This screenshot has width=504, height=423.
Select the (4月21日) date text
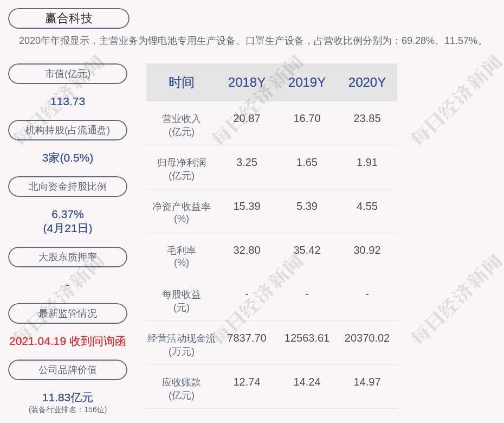point(68,228)
